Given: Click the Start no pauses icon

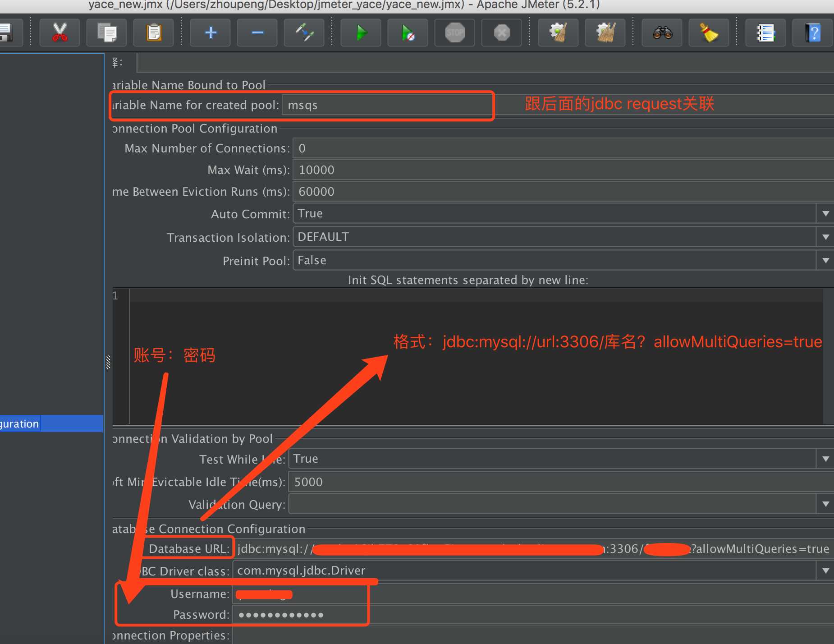Looking at the screenshot, I should (408, 32).
